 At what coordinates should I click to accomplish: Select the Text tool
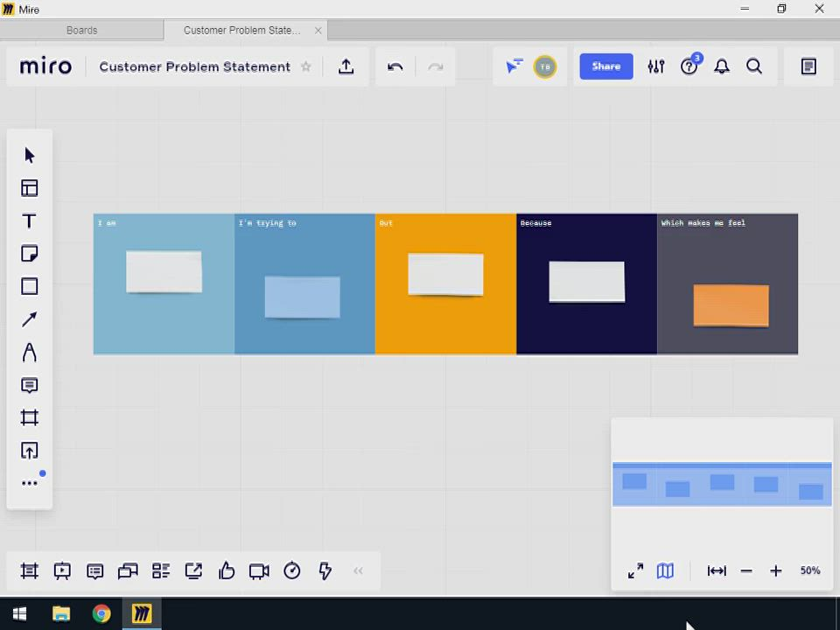pos(30,220)
